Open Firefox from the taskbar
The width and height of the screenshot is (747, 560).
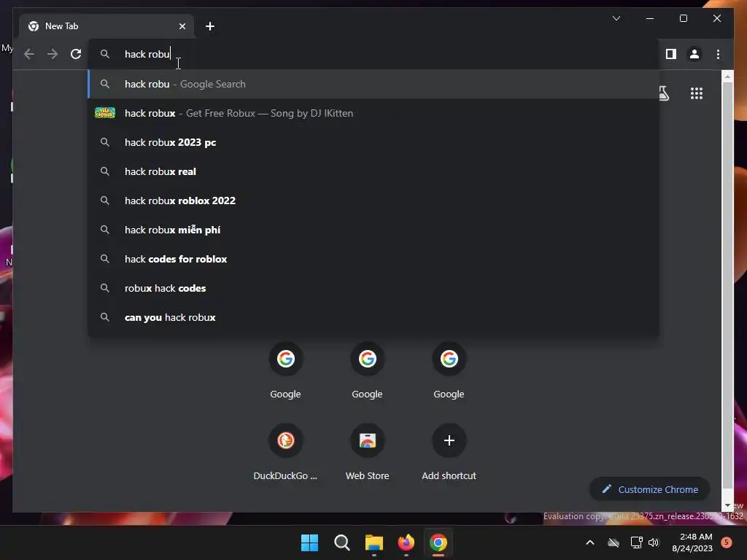(x=406, y=542)
